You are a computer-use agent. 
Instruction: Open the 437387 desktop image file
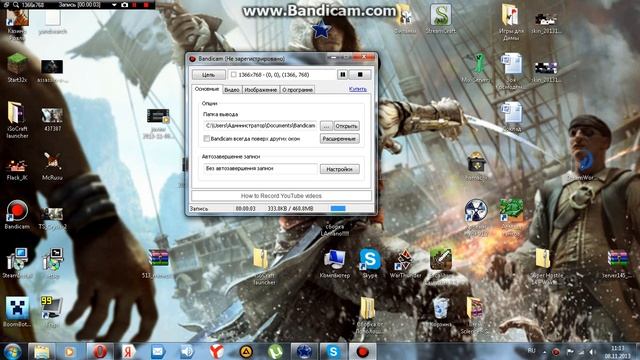(52, 119)
